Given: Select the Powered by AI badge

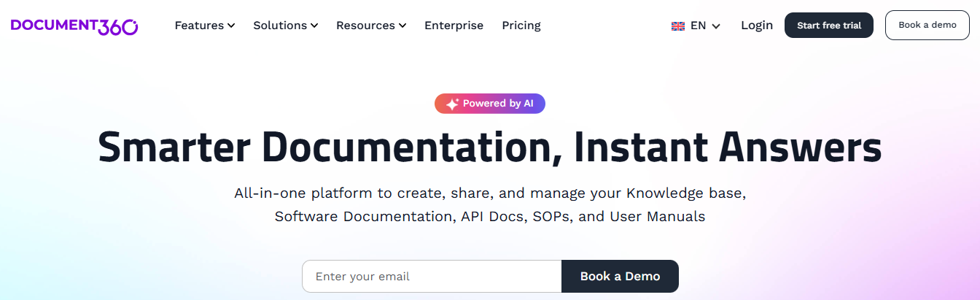Looking at the screenshot, I should point(490,104).
